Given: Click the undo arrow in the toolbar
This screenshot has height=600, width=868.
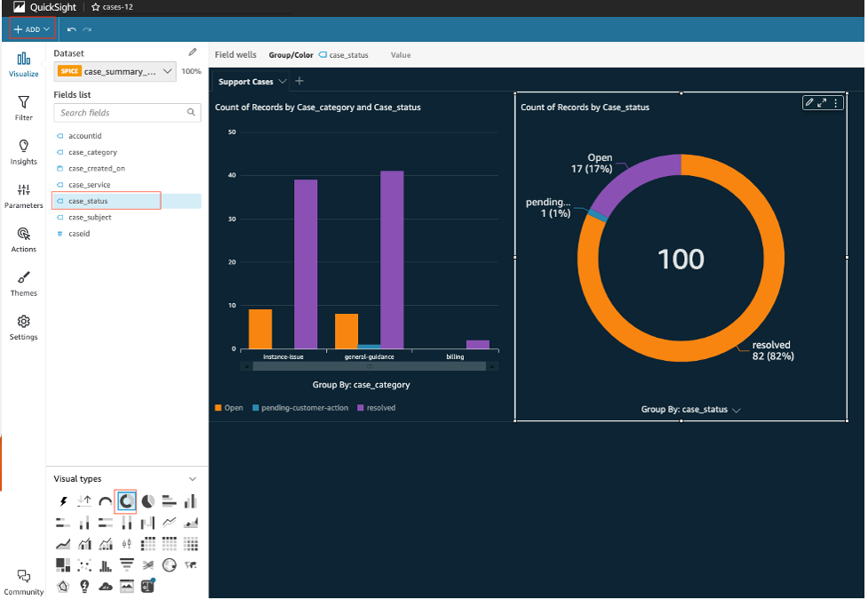Looking at the screenshot, I should (71, 29).
